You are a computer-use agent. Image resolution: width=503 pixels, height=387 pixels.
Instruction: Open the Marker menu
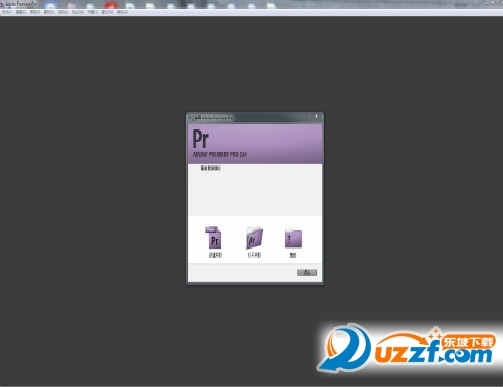click(x=78, y=12)
